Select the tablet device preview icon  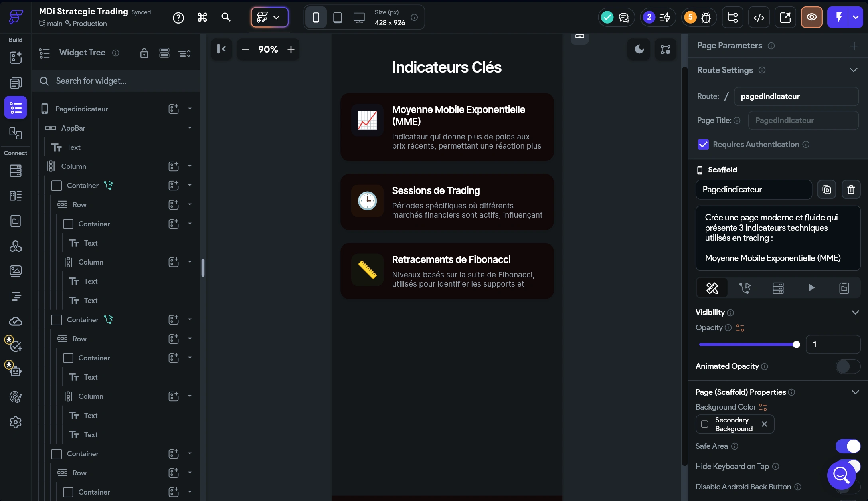click(x=337, y=17)
